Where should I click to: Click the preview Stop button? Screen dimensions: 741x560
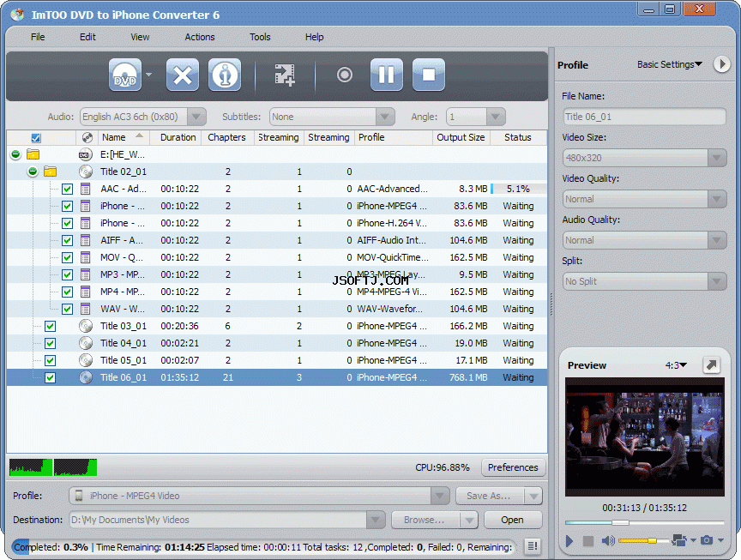click(x=587, y=540)
